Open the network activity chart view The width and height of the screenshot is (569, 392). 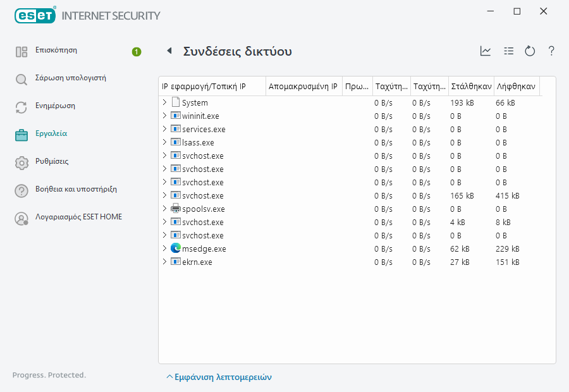pyautogui.click(x=486, y=51)
